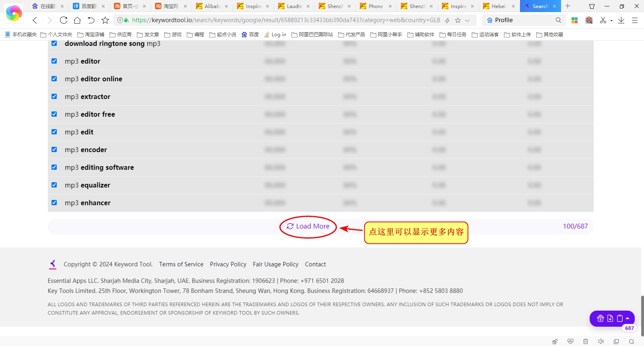Uncheck the mp3 enhancer checkbox
644x346 pixels.
coord(54,203)
